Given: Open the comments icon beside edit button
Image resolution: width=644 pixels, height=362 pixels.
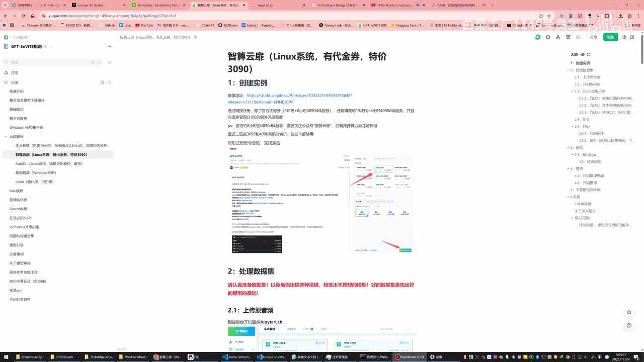Looking at the screenshot, I should (624, 37).
